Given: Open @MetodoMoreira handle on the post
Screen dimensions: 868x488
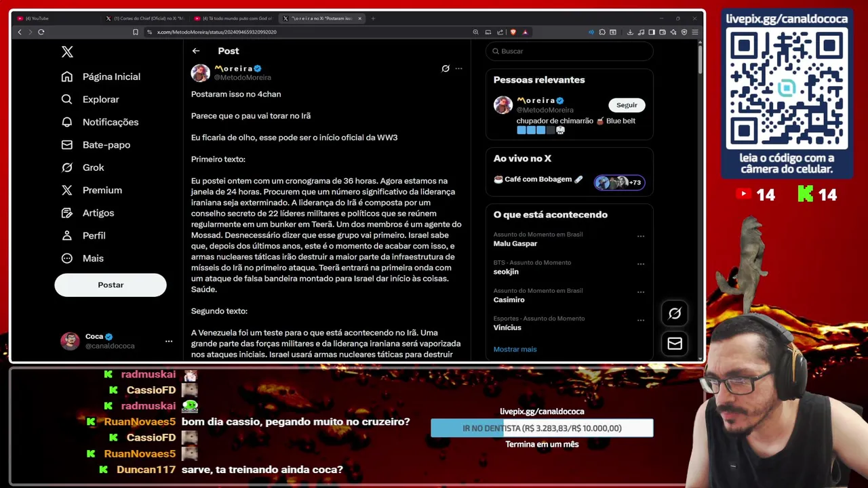Looking at the screenshot, I should pyautogui.click(x=243, y=78).
